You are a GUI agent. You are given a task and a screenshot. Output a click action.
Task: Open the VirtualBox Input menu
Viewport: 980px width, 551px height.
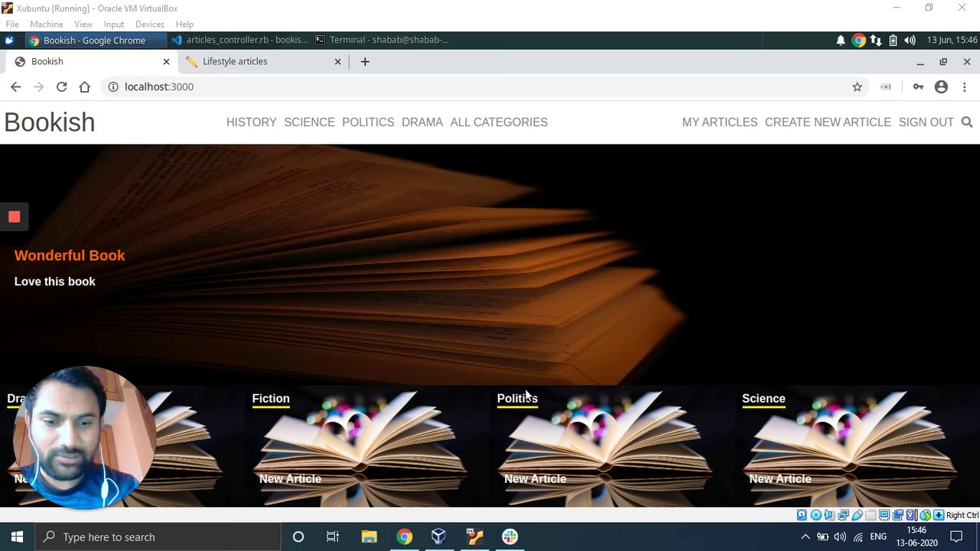[x=114, y=24]
